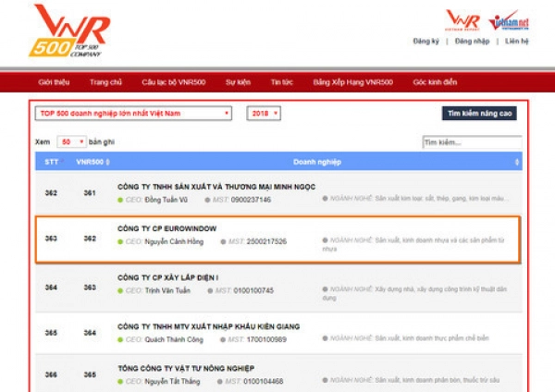
Task: Click VNR500 rank 365 in last row
Action: [x=90, y=374]
